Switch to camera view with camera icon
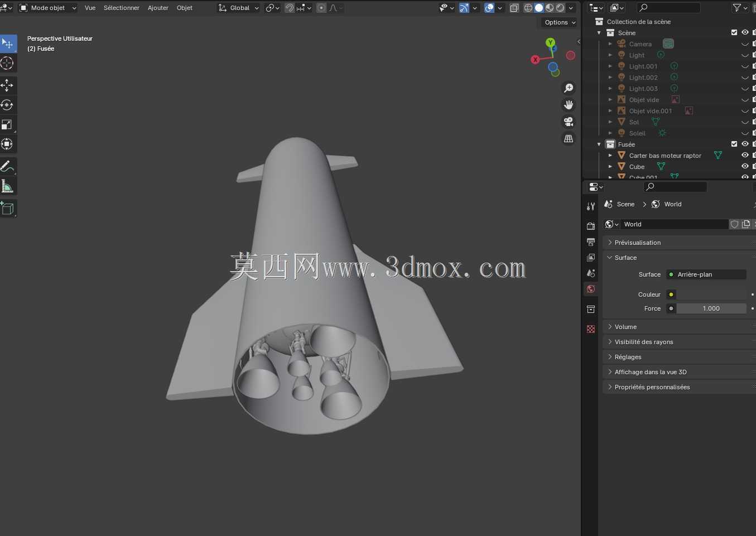Image resolution: width=756 pixels, height=536 pixels. click(x=569, y=122)
